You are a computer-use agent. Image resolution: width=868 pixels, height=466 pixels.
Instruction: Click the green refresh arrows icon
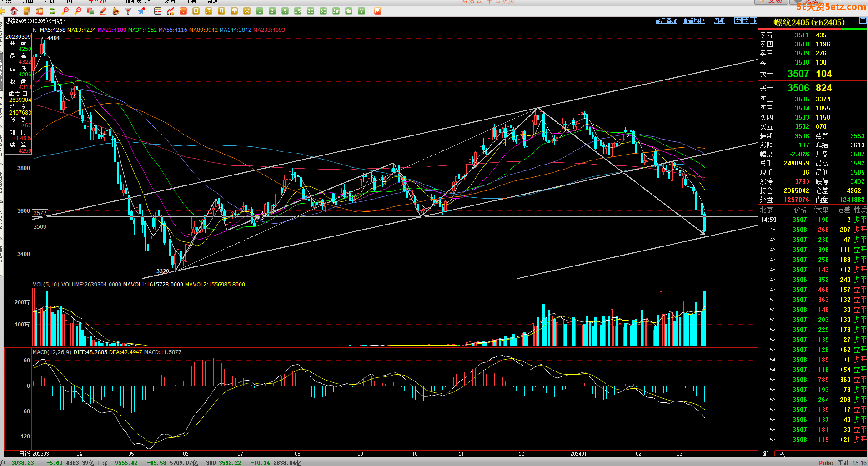pyautogui.click(x=52, y=11)
